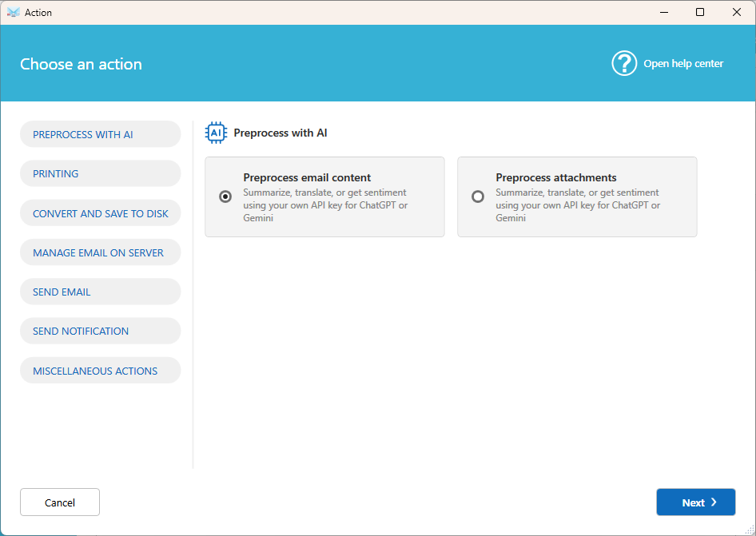Click the help center question mark icon
Image resolution: width=756 pixels, height=536 pixels.
pos(624,63)
